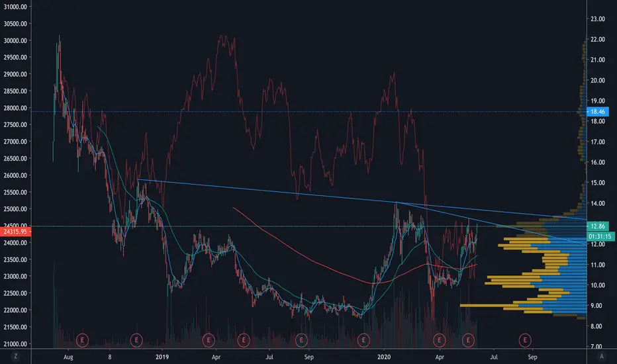Viewport: 617px width, 364px height.
Task: Open earnings marker beside the 2019 Apr label
Action: pos(208,340)
